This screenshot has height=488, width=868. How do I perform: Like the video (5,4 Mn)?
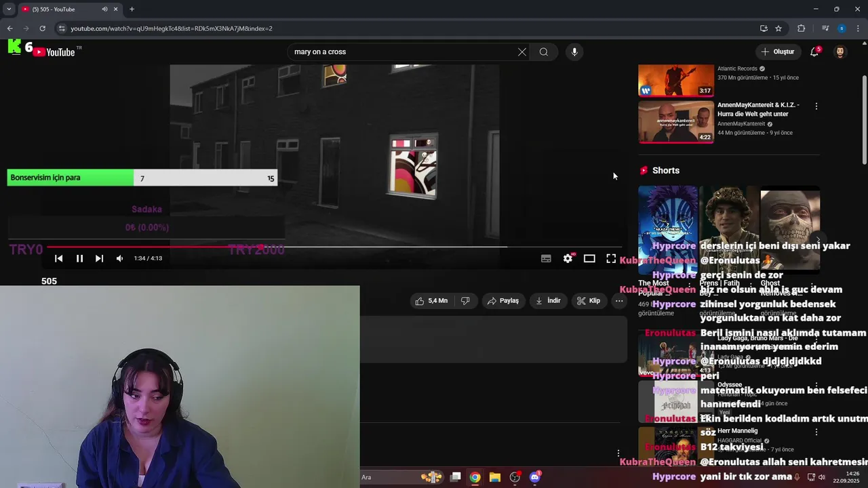coord(431,301)
